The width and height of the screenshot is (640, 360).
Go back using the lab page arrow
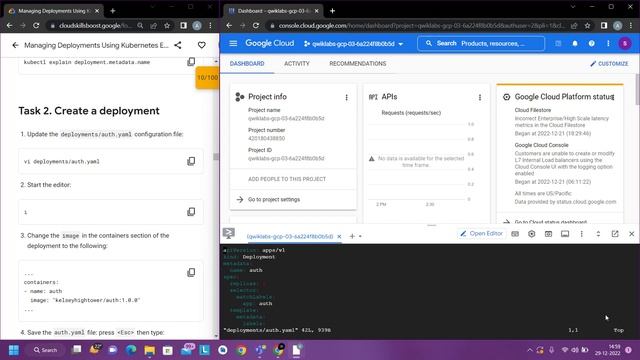pyautogui.click(x=15, y=45)
